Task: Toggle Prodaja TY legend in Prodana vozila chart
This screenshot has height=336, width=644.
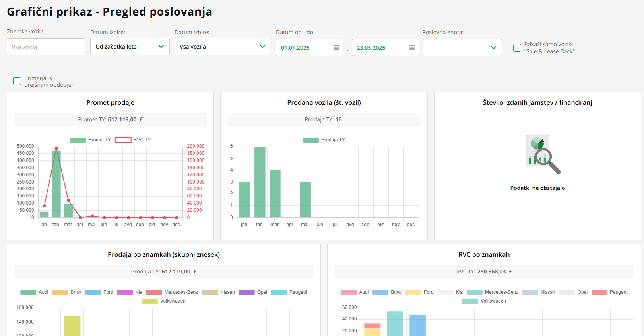Action: click(x=324, y=140)
